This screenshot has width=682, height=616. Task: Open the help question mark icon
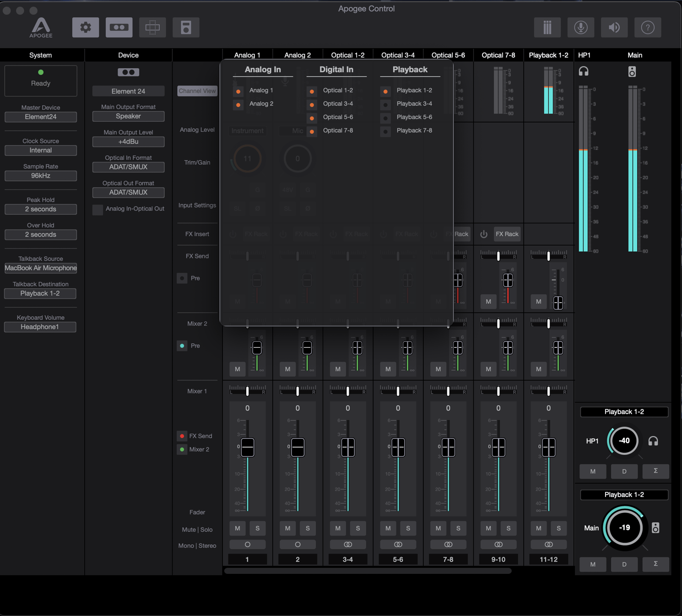[648, 27]
